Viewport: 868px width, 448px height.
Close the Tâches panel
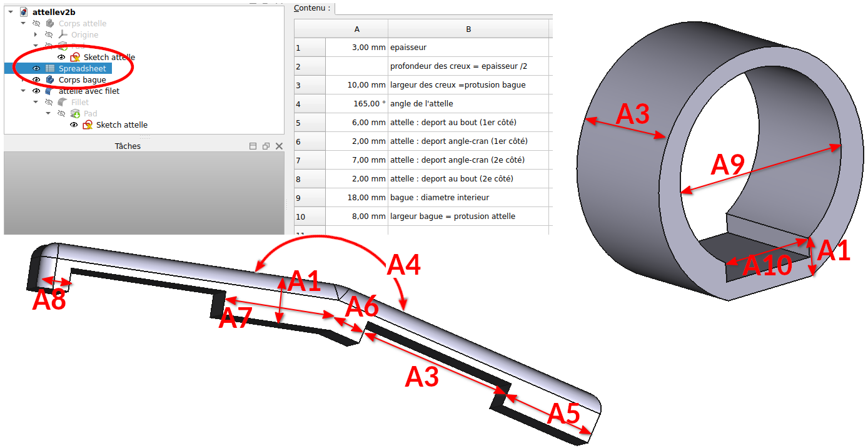pyautogui.click(x=279, y=146)
